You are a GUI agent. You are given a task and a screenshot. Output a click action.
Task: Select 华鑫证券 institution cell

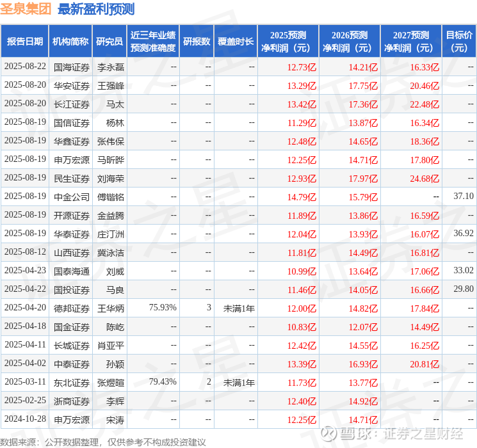[x=72, y=141]
